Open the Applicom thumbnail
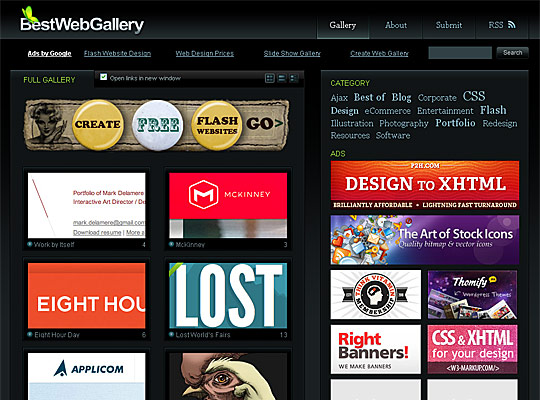This screenshot has height=400, width=540. [86, 376]
